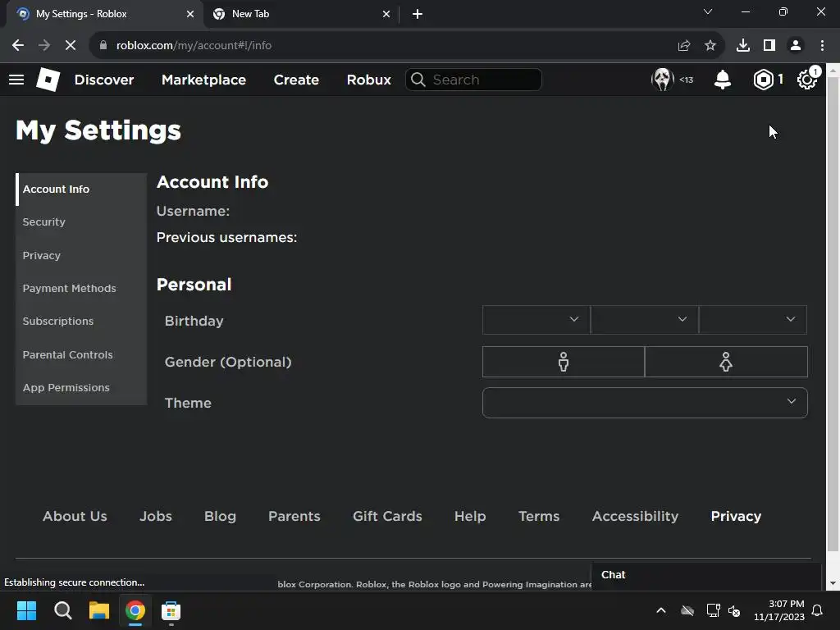The image size is (840, 630).
Task: Open Windows notification bell in tray
Action: (x=817, y=610)
